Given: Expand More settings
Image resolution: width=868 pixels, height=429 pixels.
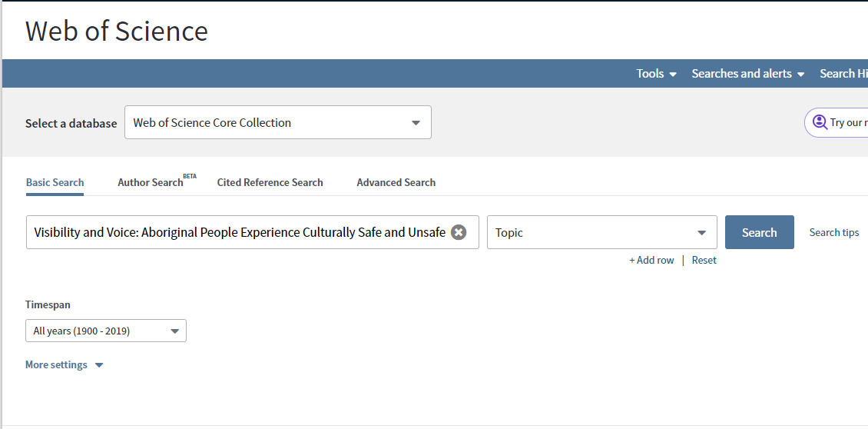Looking at the screenshot, I should coord(65,364).
